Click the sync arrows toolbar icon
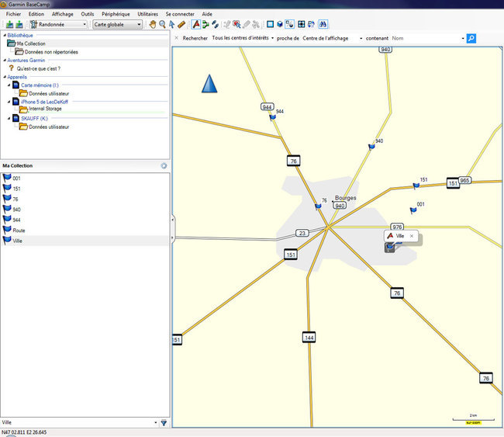Image resolution: width=504 pixels, height=437 pixels. pyautogui.click(x=311, y=24)
